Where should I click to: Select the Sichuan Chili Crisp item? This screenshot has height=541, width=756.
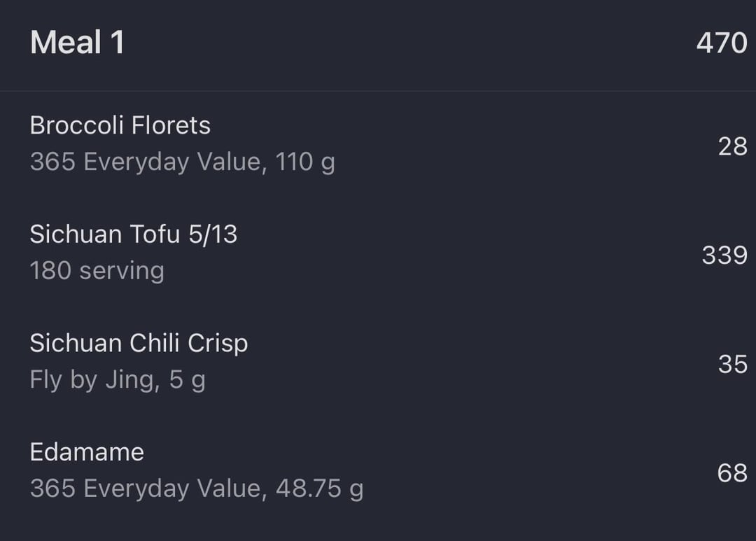pos(139,344)
